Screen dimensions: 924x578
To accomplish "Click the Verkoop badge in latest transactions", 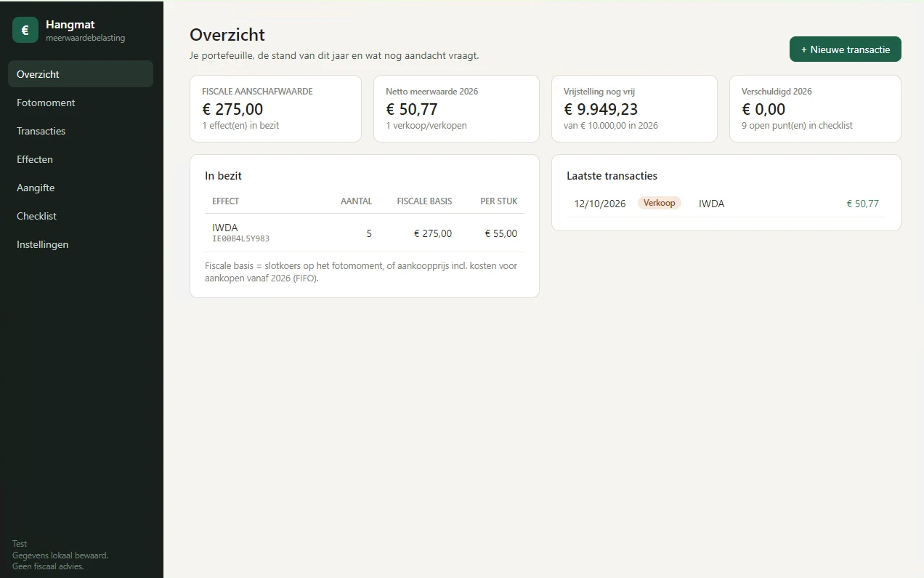I will click(x=660, y=203).
